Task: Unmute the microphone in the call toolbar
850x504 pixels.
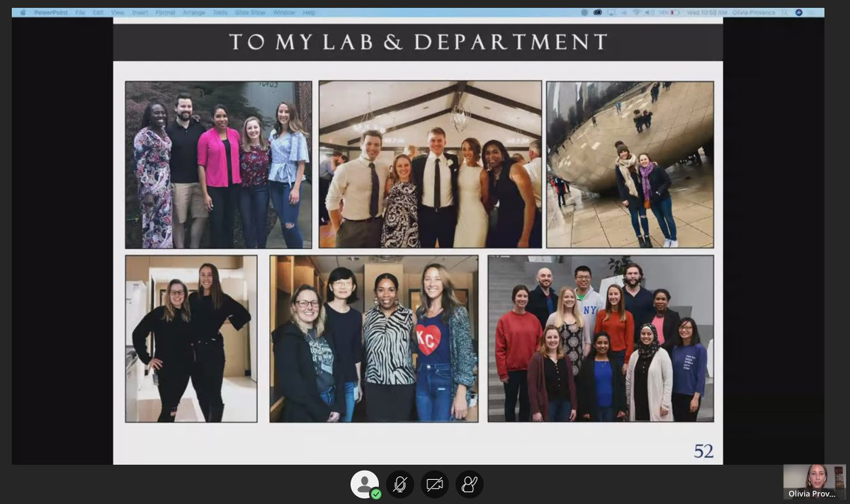Action: [x=400, y=484]
